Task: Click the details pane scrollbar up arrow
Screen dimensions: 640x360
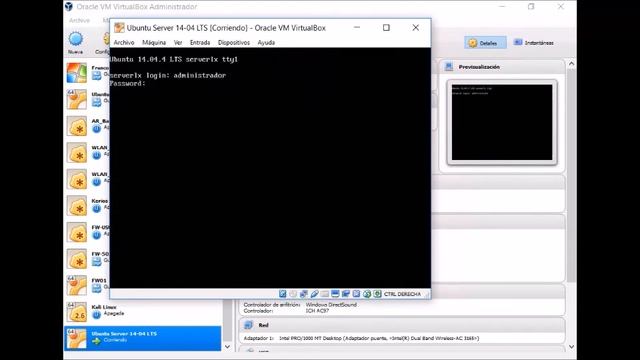Action: click(x=571, y=64)
